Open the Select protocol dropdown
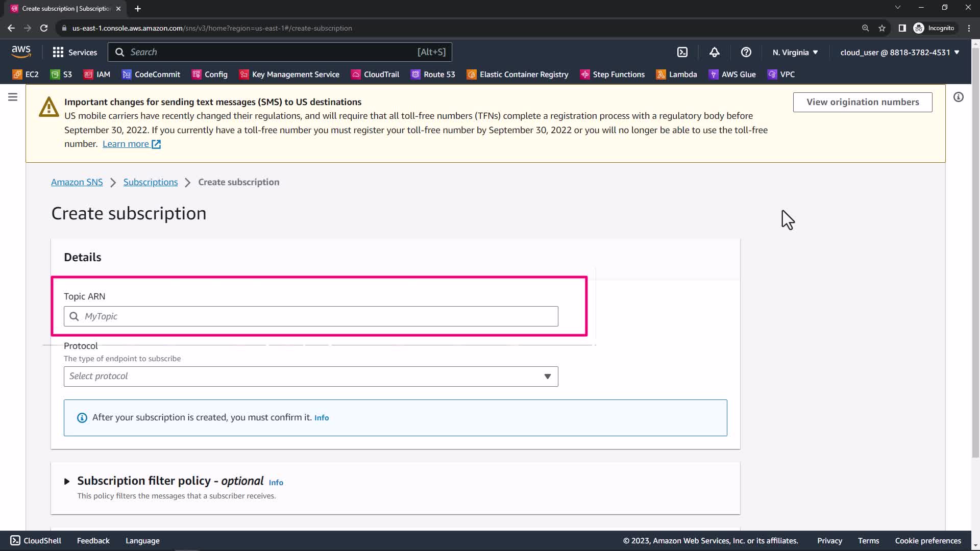The height and width of the screenshot is (551, 980). pos(310,377)
